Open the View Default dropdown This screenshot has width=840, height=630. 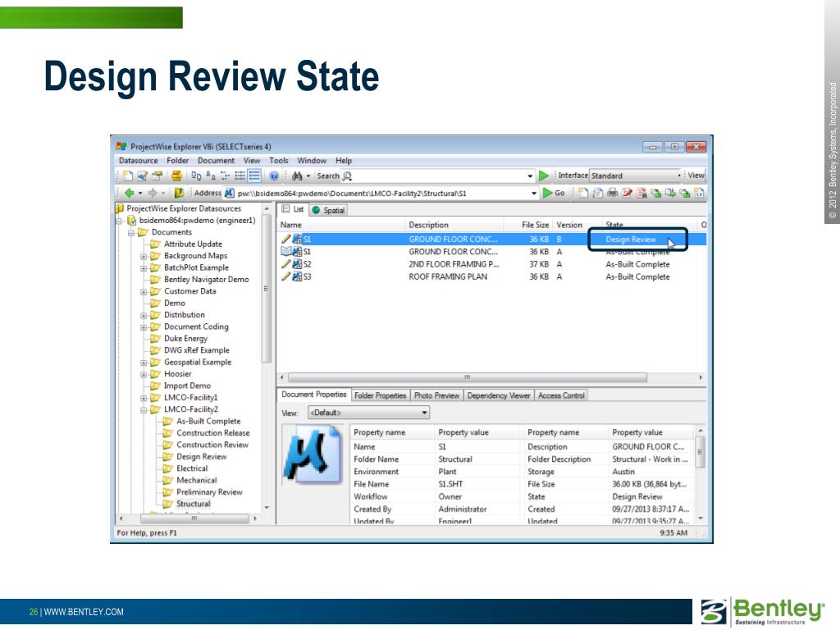click(x=368, y=413)
